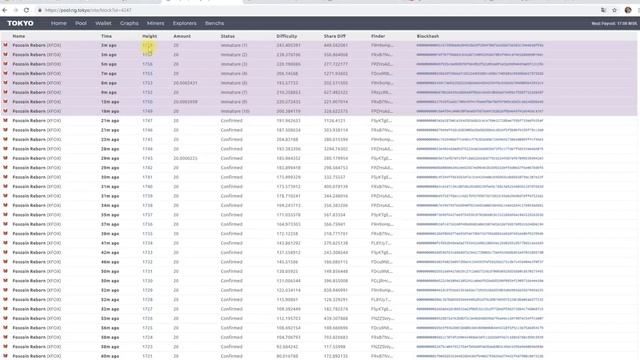Open the translate page icon

pos(603,10)
